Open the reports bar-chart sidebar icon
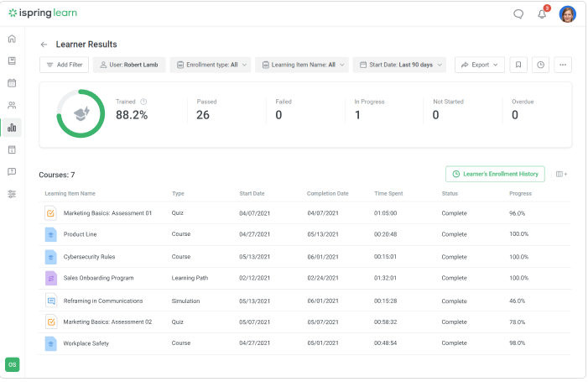Screen dimensions: 588x382 [12, 128]
